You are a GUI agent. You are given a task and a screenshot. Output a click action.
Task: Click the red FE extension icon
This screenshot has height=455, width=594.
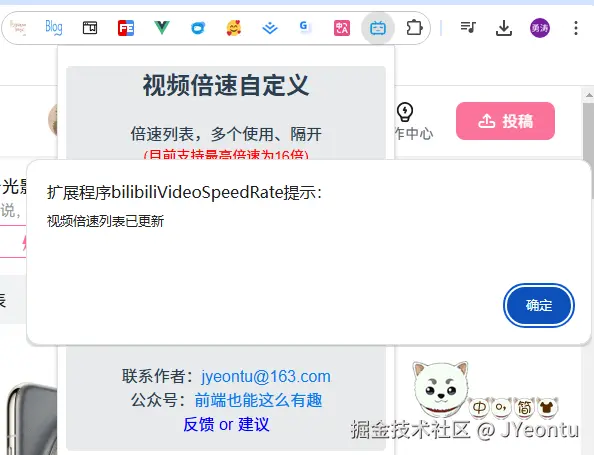click(126, 28)
